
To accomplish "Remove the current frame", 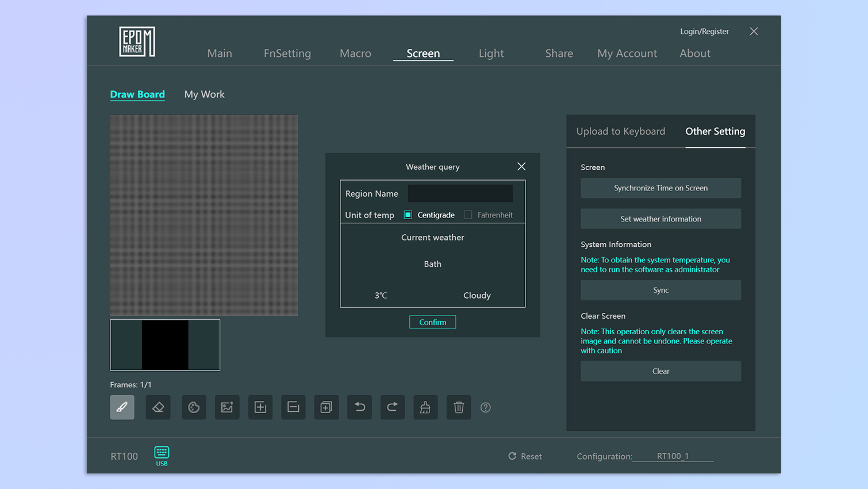I will (293, 407).
